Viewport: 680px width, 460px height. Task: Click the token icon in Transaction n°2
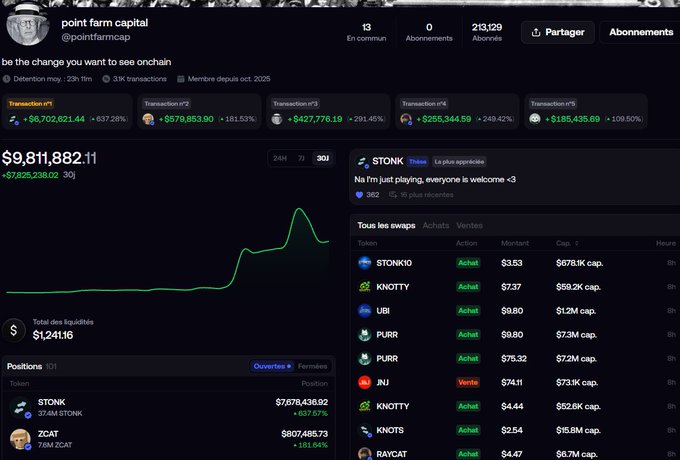click(x=148, y=119)
